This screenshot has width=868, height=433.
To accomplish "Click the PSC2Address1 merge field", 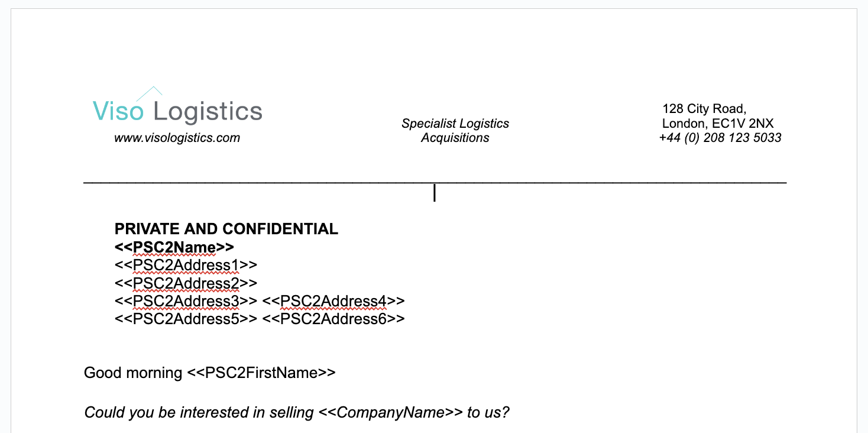I will point(186,265).
